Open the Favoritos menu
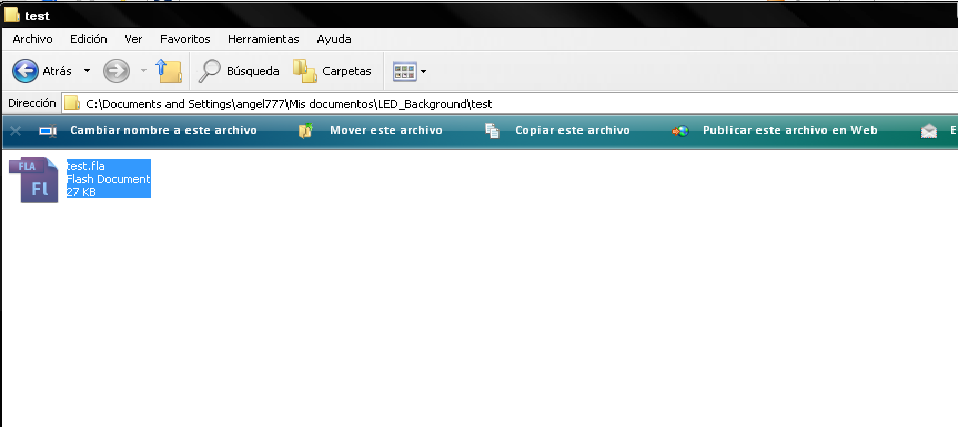The image size is (958, 427). pos(185,39)
